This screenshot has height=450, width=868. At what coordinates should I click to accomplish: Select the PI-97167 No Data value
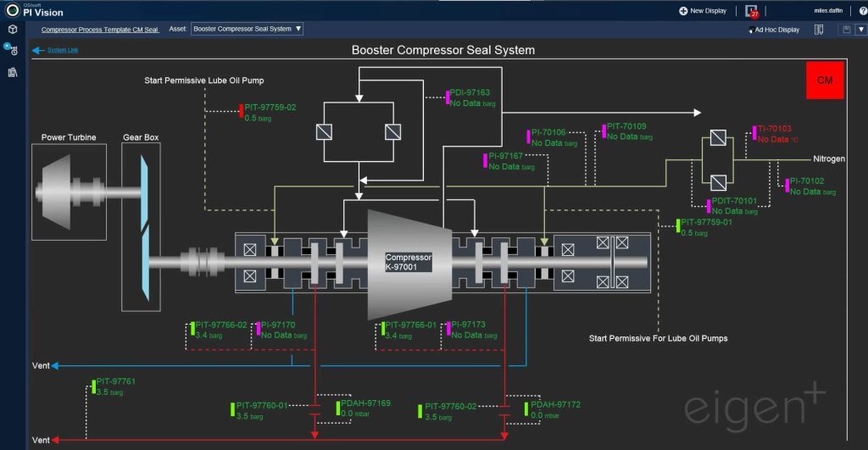(x=511, y=166)
